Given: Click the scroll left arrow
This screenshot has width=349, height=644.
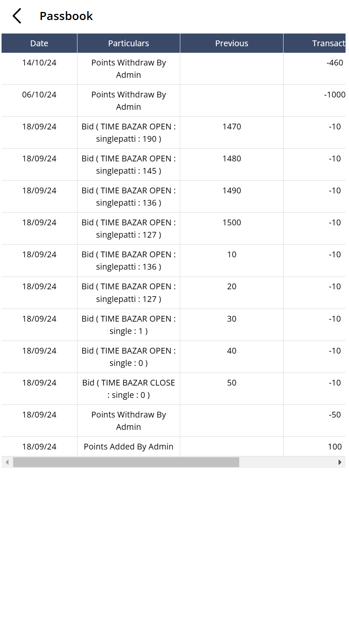Looking at the screenshot, I should (x=7, y=462).
